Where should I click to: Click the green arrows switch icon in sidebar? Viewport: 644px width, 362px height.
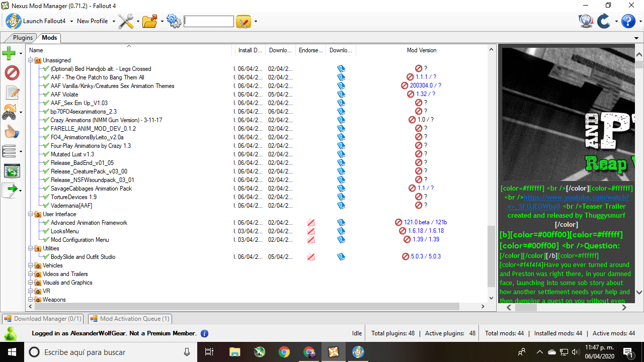tap(12, 171)
